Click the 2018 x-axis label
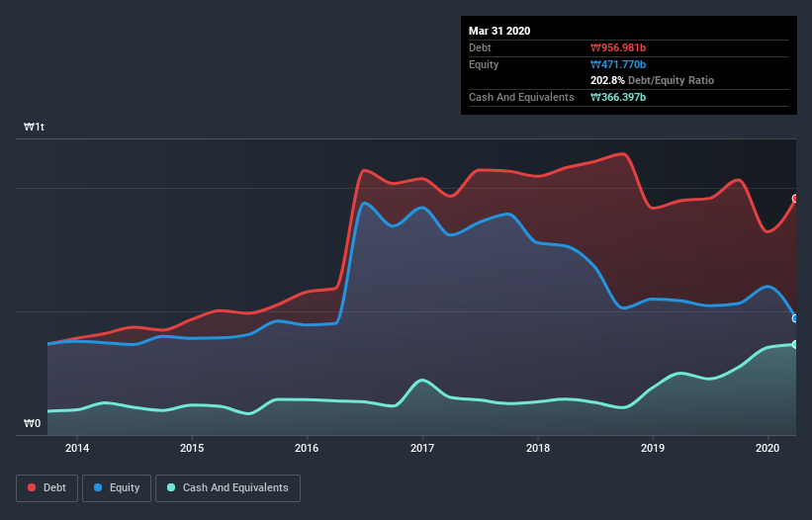This screenshot has height=520, width=812. pos(538,448)
